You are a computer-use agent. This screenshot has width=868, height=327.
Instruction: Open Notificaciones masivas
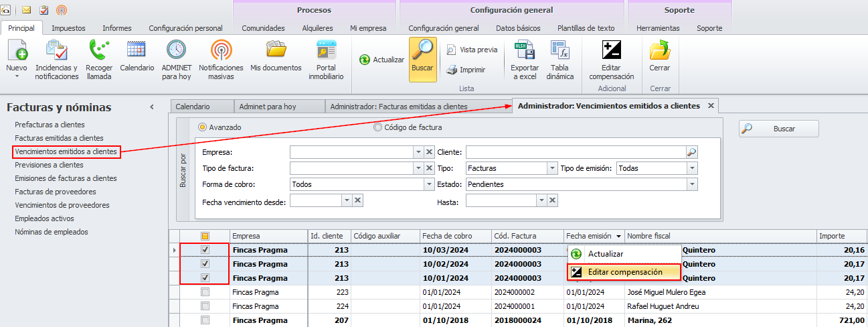coord(221,59)
